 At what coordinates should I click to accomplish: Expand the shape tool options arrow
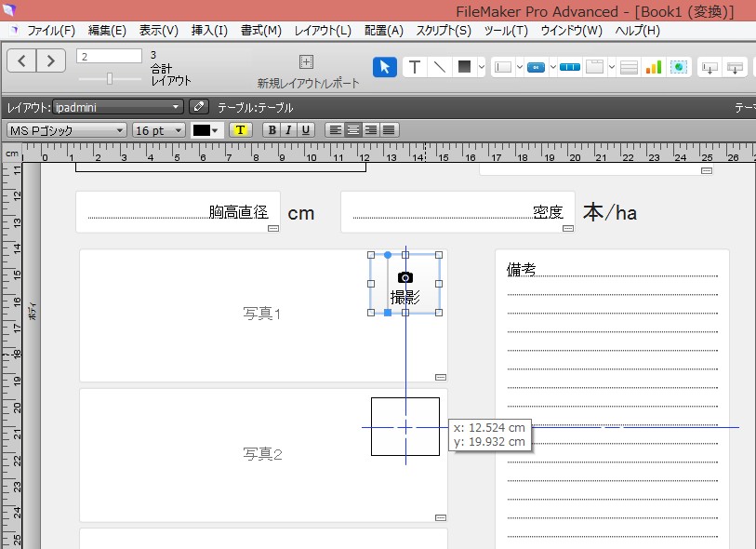coord(481,67)
